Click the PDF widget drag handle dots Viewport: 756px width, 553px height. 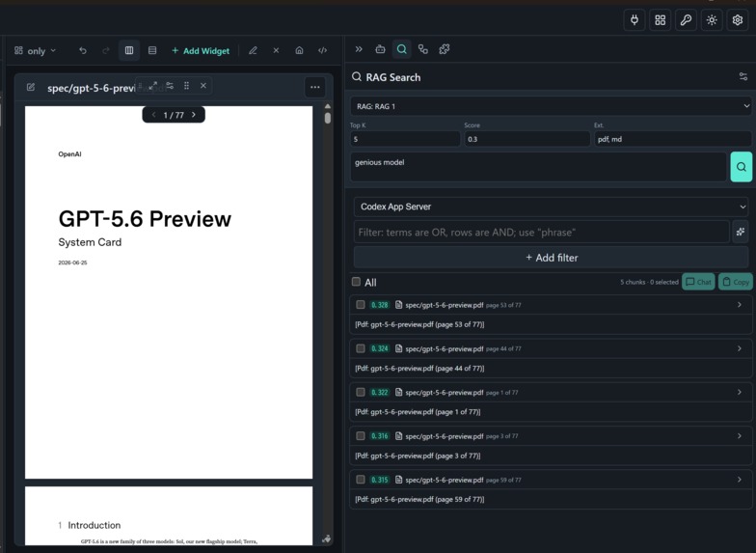tap(186, 86)
